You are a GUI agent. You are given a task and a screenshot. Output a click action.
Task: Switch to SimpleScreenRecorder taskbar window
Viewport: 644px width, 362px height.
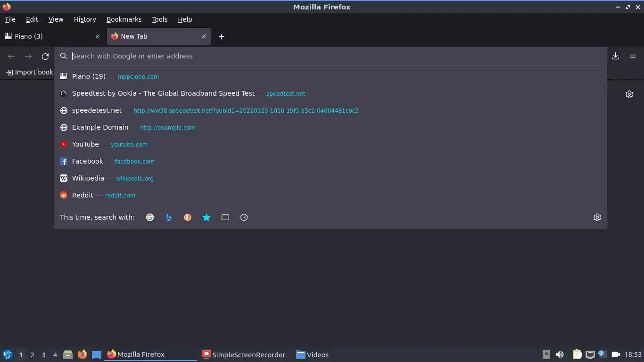[x=244, y=354]
